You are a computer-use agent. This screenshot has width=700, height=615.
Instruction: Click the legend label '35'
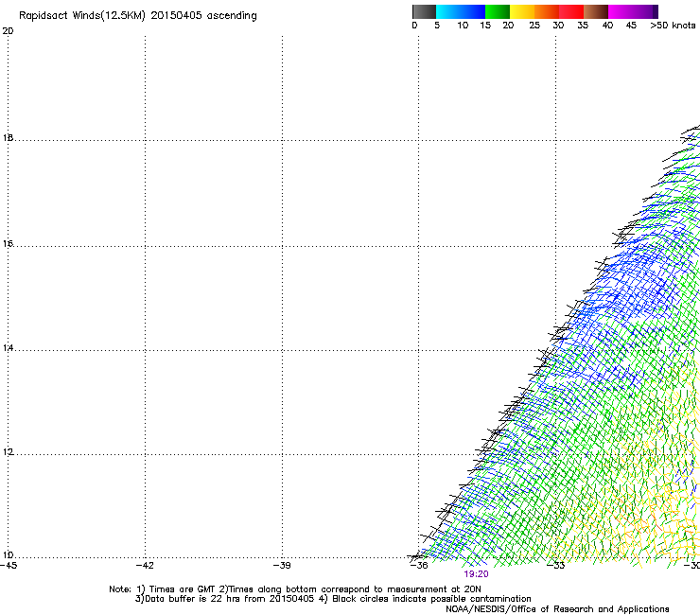(583, 26)
